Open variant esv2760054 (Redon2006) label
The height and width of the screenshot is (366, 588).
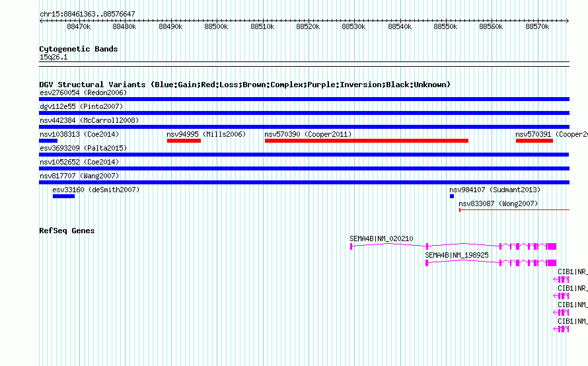pos(83,92)
